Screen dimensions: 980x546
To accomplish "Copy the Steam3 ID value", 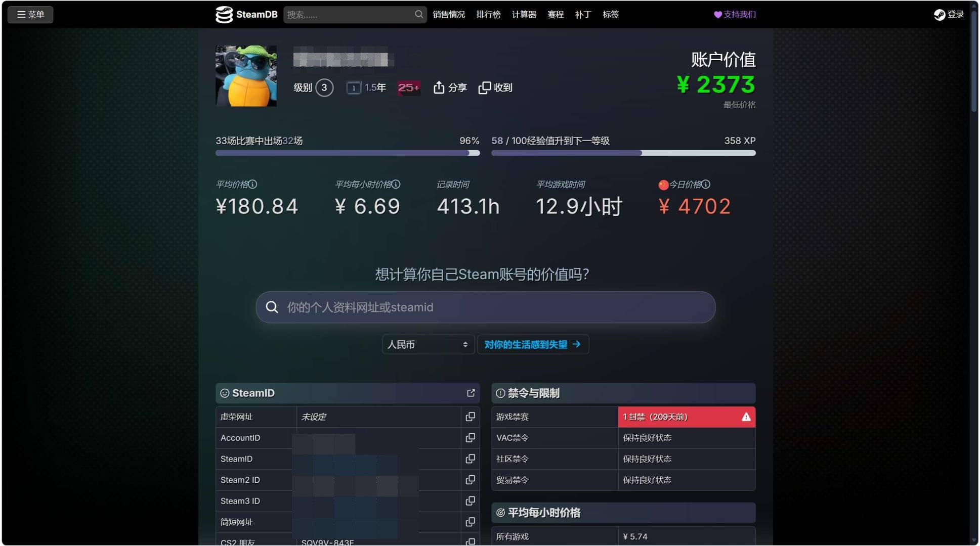I will (470, 502).
